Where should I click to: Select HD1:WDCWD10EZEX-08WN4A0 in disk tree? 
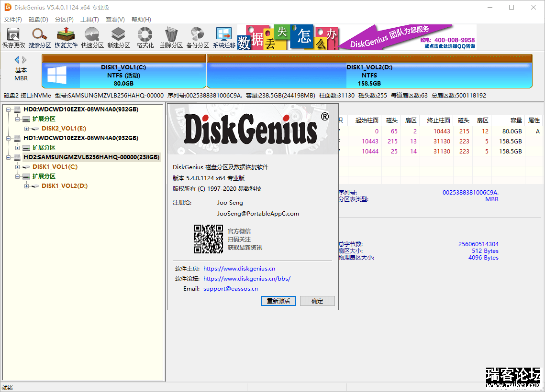tap(81, 138)
